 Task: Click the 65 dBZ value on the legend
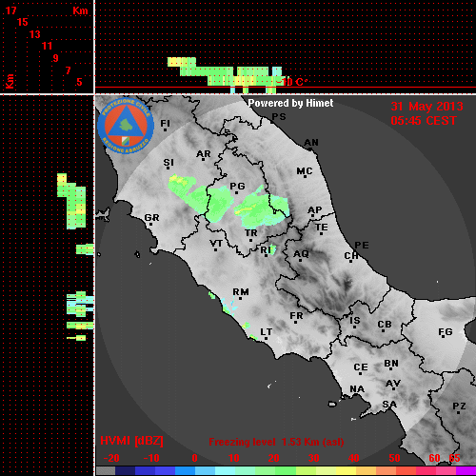[454, 458]
